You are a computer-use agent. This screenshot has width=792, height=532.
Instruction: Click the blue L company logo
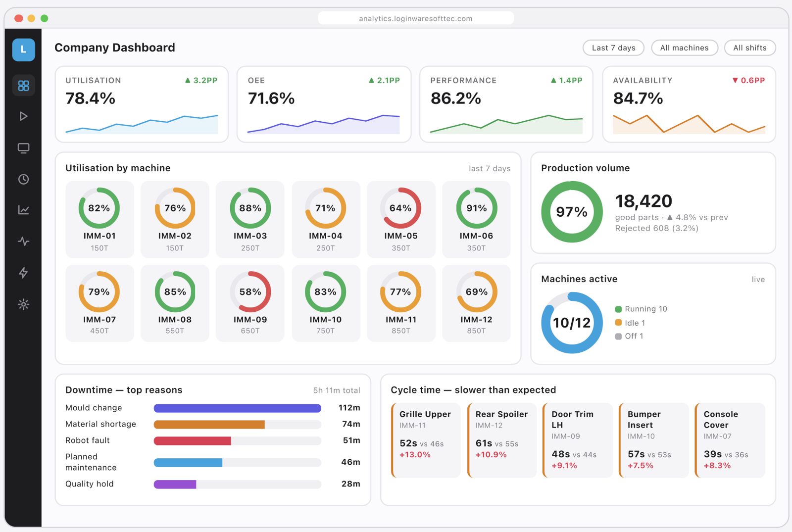23,49
